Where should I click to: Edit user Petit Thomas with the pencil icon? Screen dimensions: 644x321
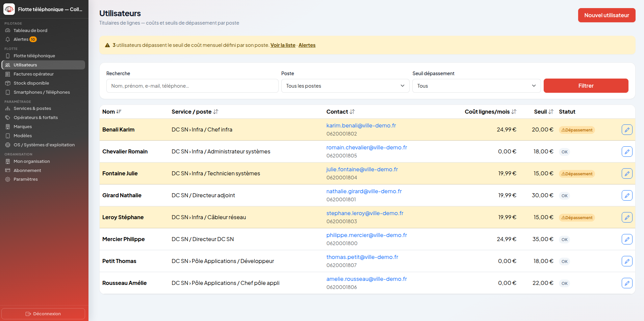pos(627,261)
